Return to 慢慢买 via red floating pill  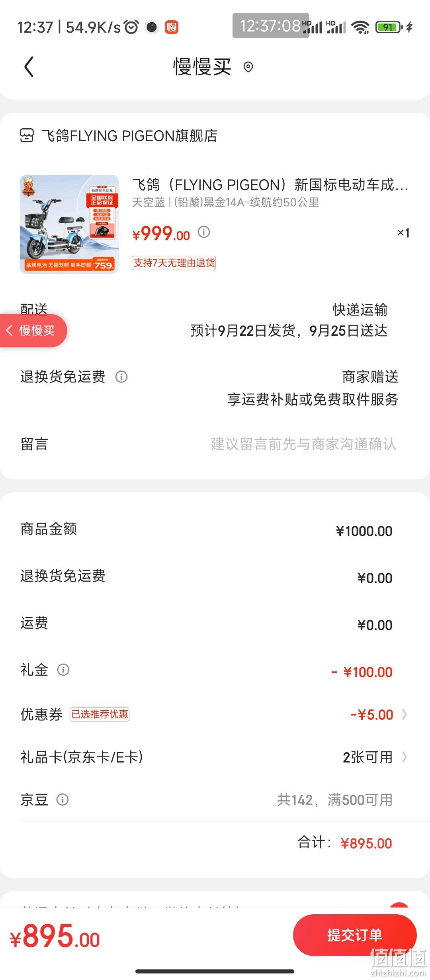point(33,330)
